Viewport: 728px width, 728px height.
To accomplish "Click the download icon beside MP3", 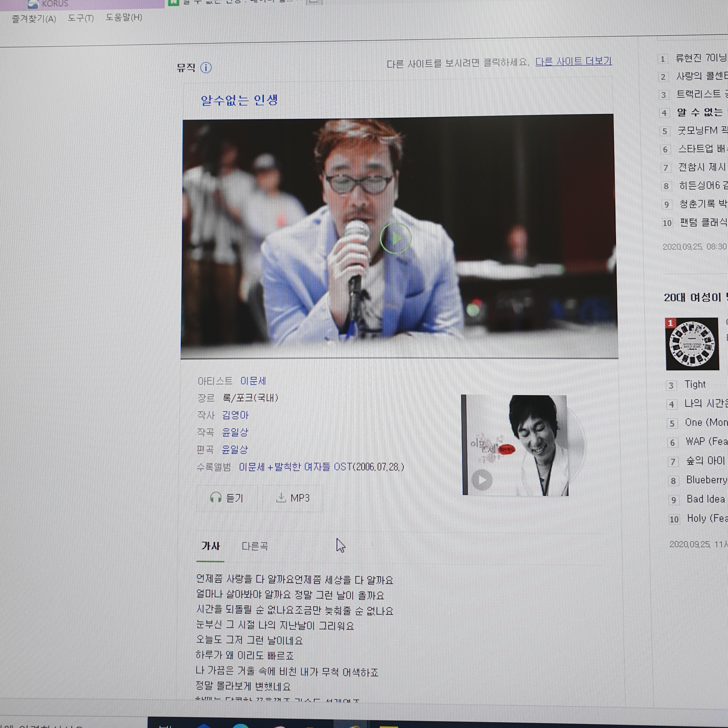I will pyautogui.click(x=281, y=497).
